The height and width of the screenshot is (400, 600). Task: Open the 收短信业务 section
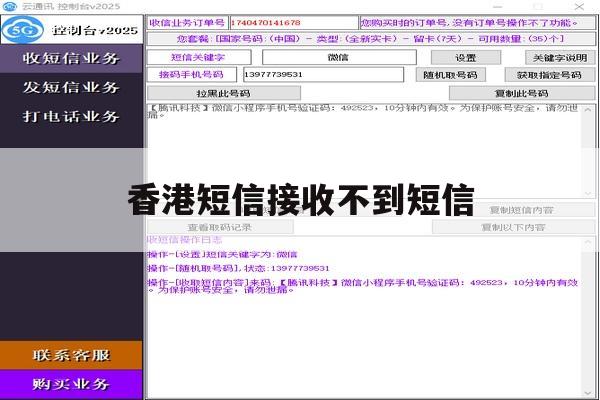[71, 58]
